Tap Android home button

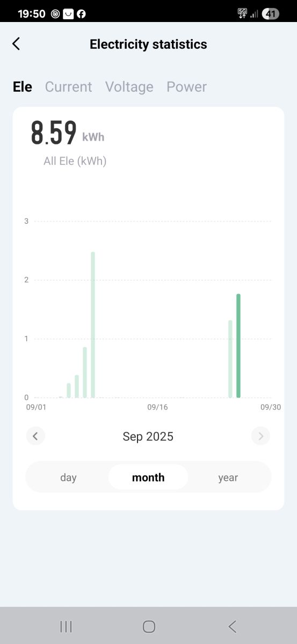click(149, 626)
